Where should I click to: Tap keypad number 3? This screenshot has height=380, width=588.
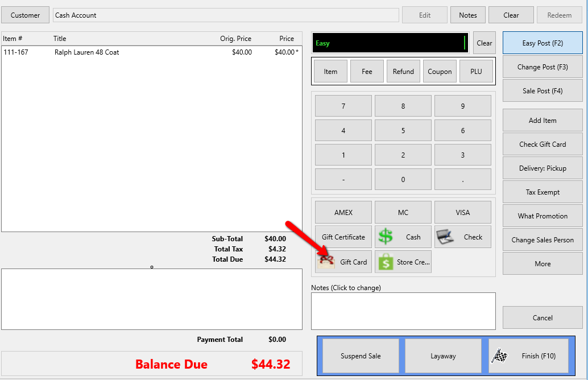(462, 155)
